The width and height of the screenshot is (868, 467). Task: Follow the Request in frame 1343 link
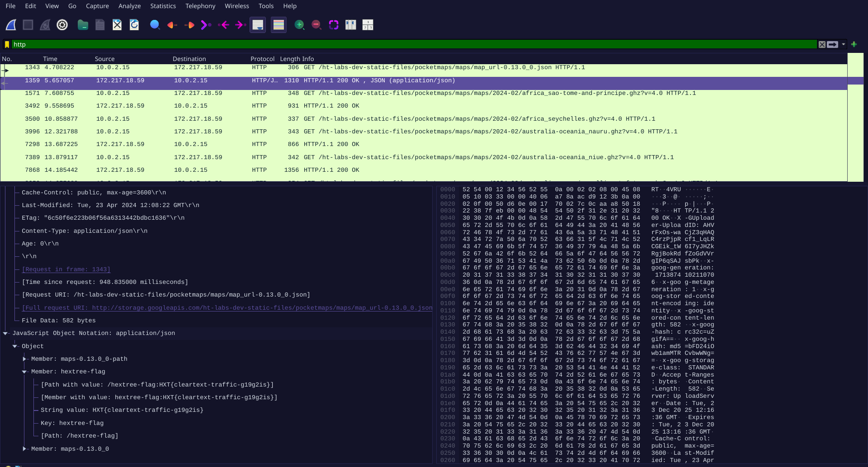pyautogui.click(x=66, y=269)
